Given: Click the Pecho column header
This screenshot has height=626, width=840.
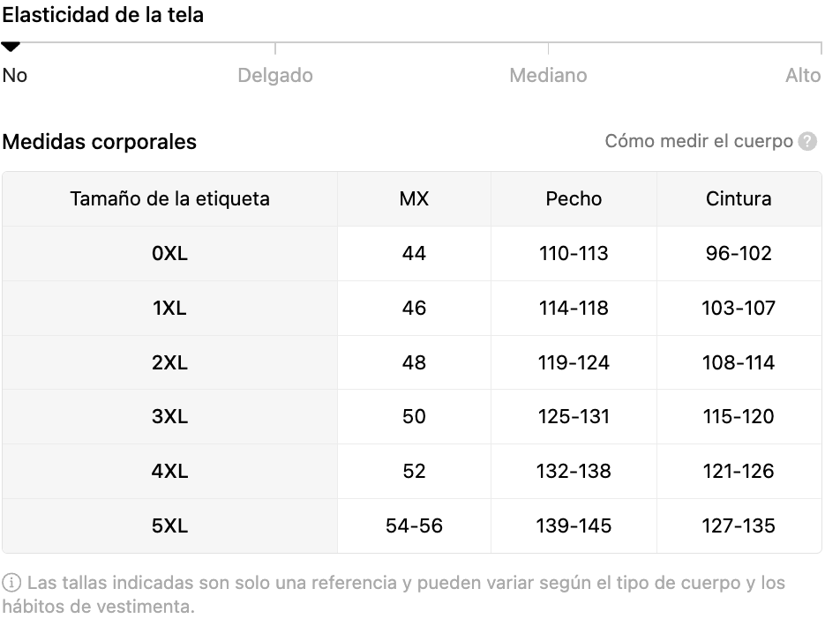Looking at the screenshot, I should coord(574,199).
